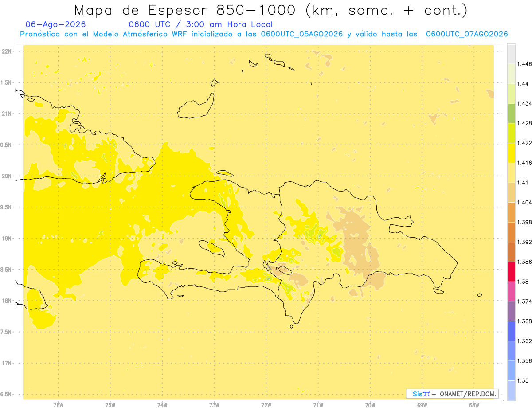Viewport: 532px width, 411px height.
Task: Click the colorbar value label "1.35"
Action: [523, 380]
